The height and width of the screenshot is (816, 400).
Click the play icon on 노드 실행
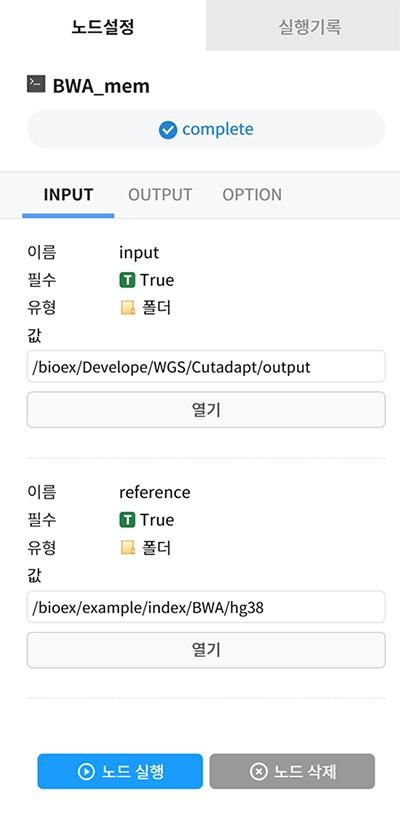[86, 772]
